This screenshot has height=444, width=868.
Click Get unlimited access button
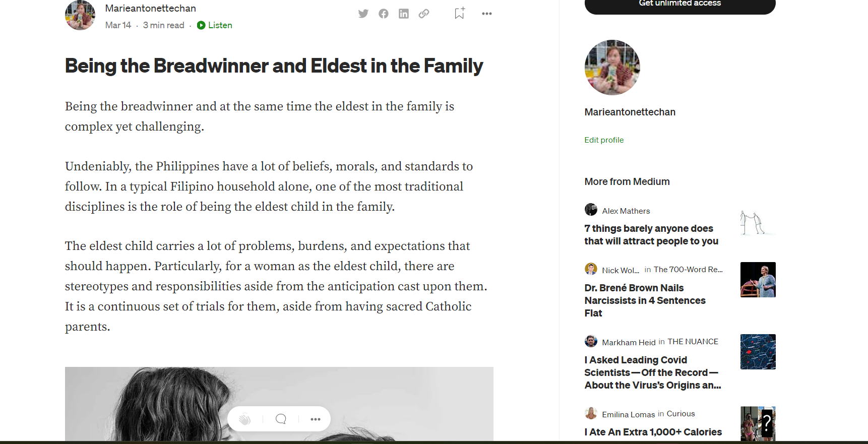pyautogui.click(x=679, y=4)
